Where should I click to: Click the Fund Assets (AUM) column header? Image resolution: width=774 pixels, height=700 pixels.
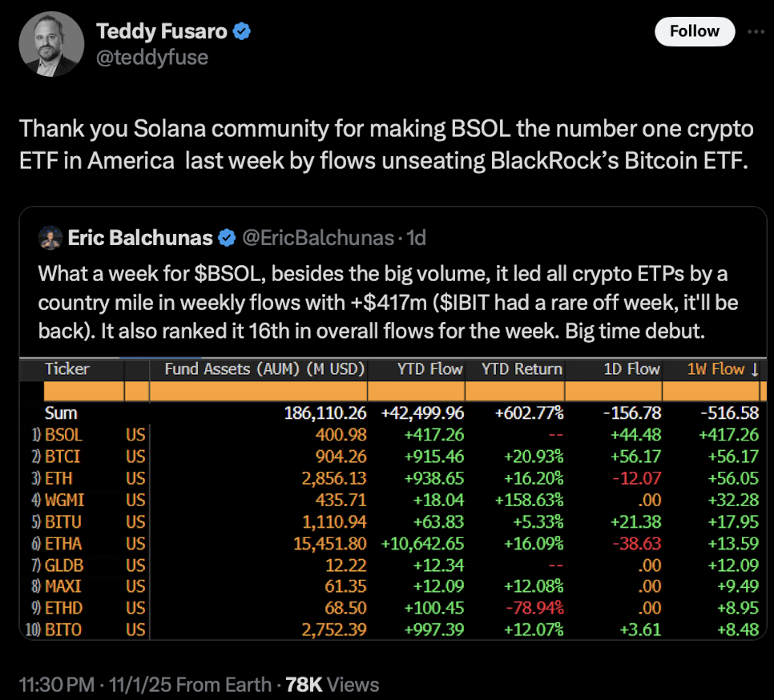click(x=264, y=369)
